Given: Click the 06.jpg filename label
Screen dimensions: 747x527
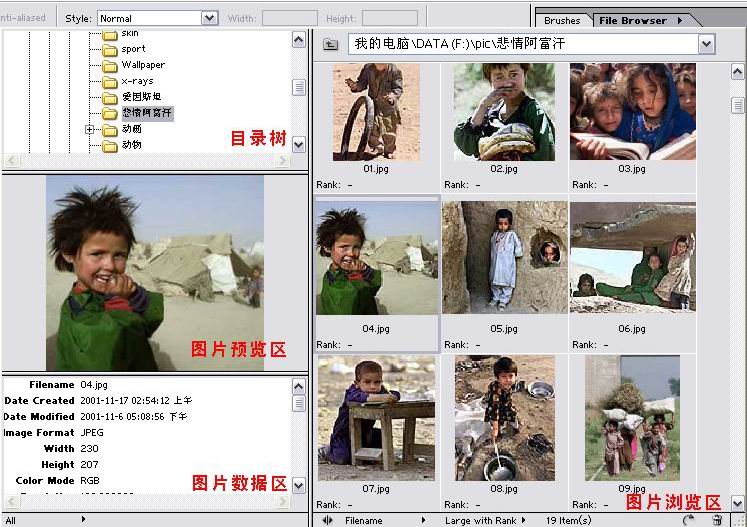Looking at the screenshot, I should point(632,329).
